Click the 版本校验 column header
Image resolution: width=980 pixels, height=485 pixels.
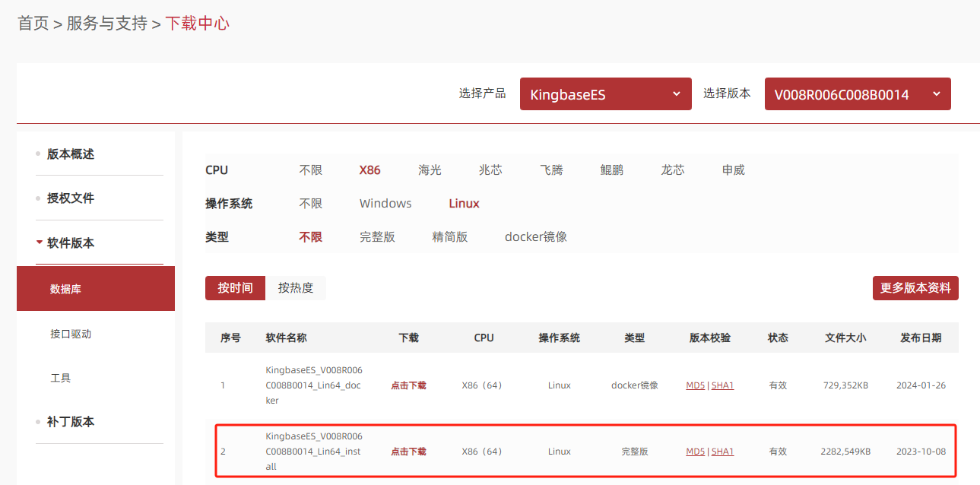pos(710,338)
